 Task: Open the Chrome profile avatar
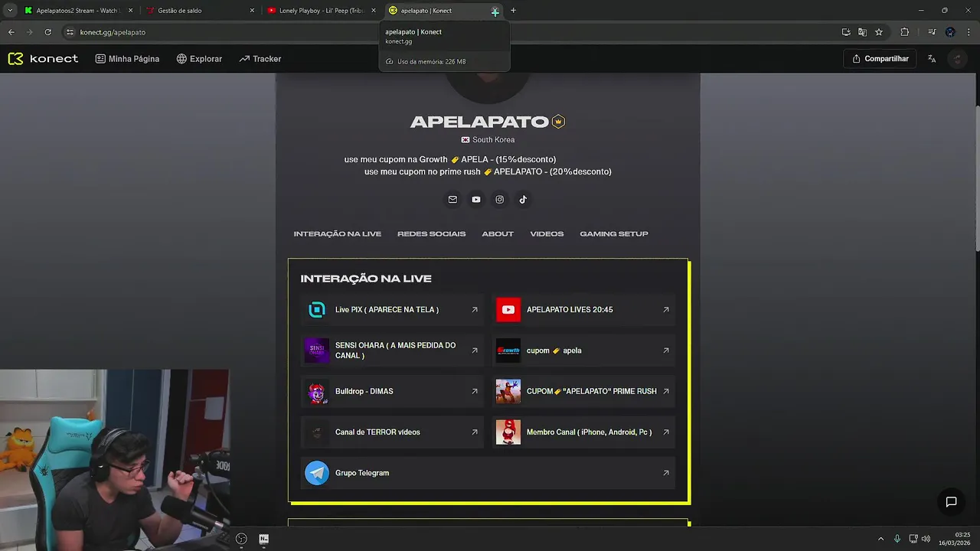[950, 32]
